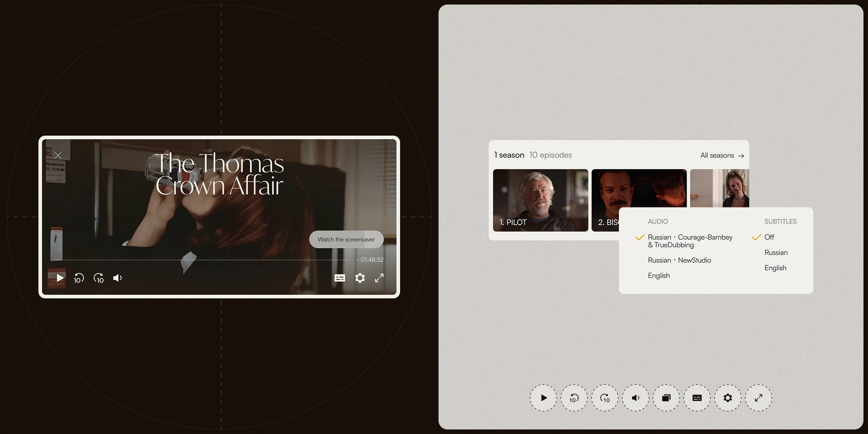Close the Thomas Crown Affair player
The width and height of the screenshot is (868, 434).
58,156
